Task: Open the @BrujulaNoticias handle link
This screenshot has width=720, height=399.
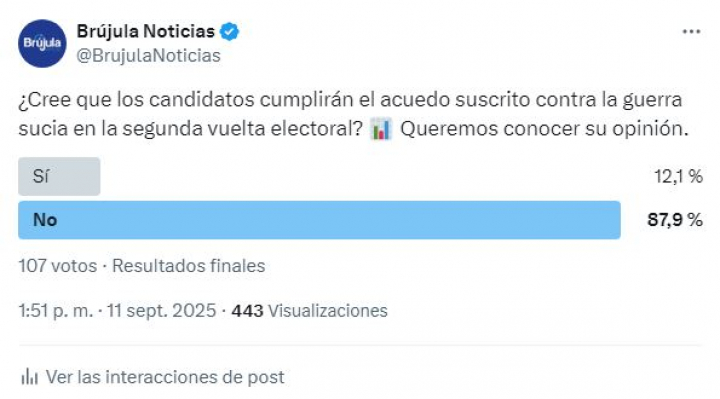Action: [x=148, y=56]
